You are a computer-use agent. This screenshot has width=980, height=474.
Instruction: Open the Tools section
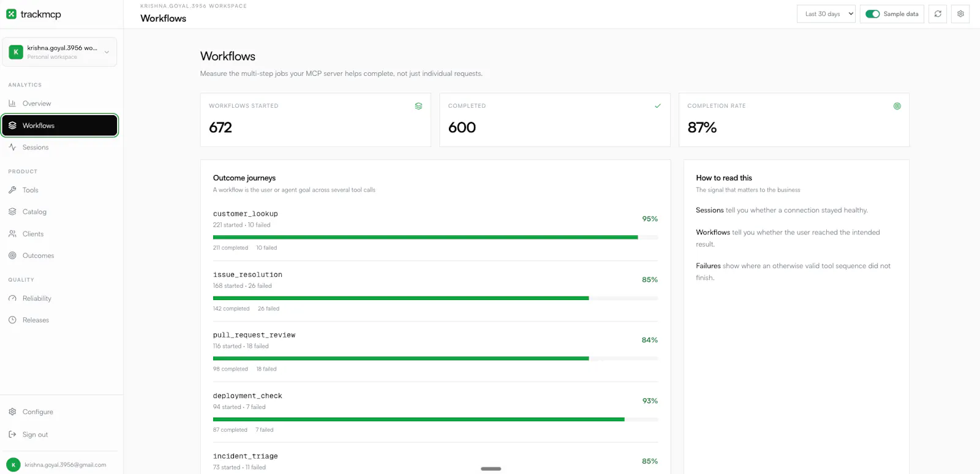[59, 190]
